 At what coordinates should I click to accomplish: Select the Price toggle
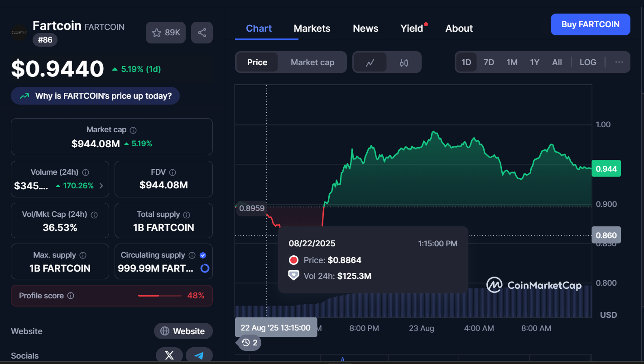[257, 62]
